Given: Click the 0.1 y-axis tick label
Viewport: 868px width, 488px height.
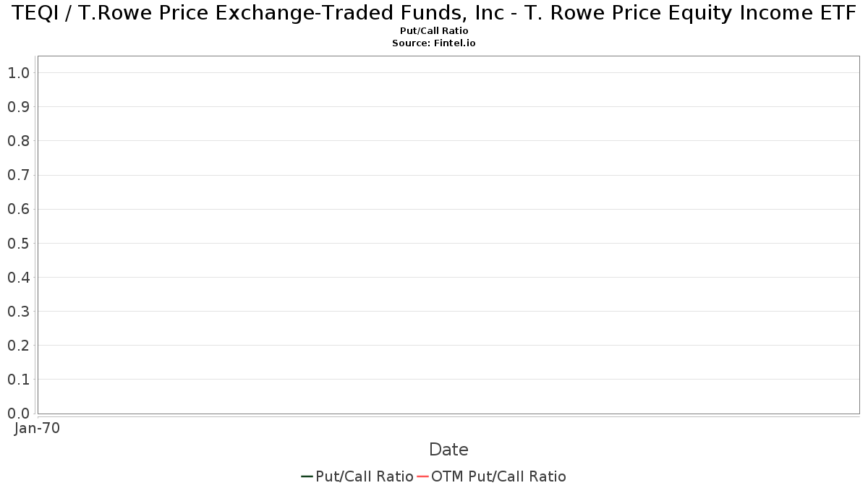Looking at the screenshot, I should tap(18, 379).
